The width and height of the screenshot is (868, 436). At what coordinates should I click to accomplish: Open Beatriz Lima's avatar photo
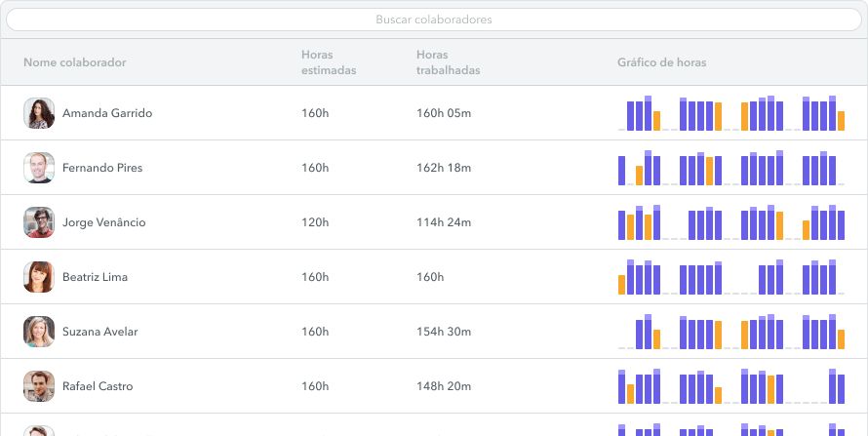pyautogui.click(x=39, y=277)
